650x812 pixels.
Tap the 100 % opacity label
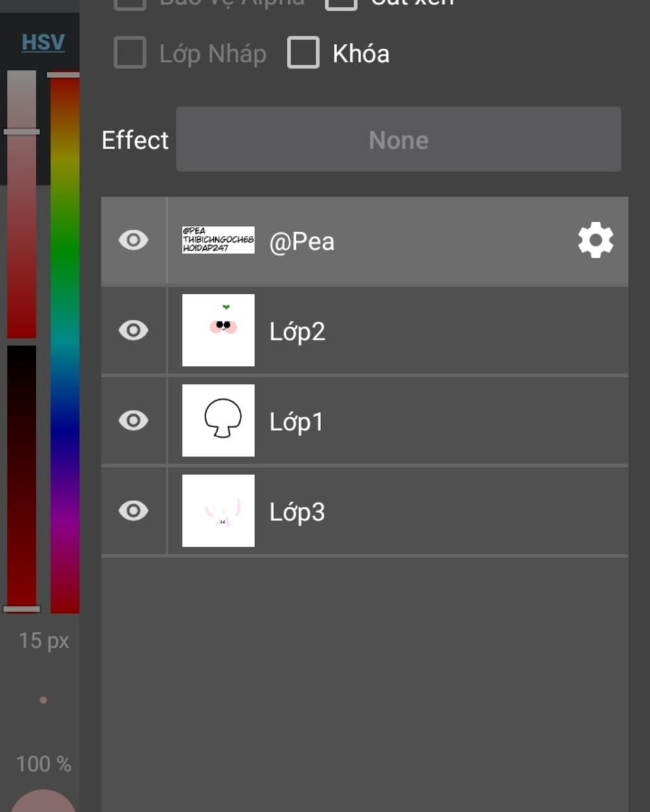(43, 764)
